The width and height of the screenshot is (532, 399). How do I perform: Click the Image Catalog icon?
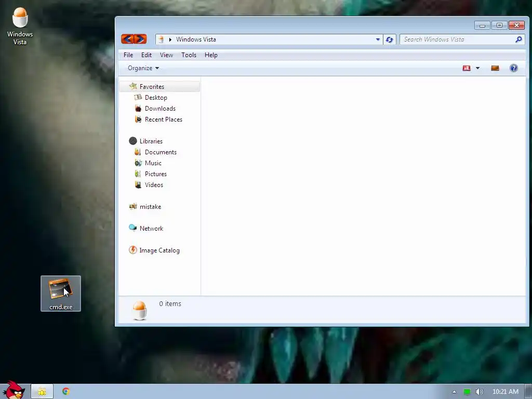point(133,250)
